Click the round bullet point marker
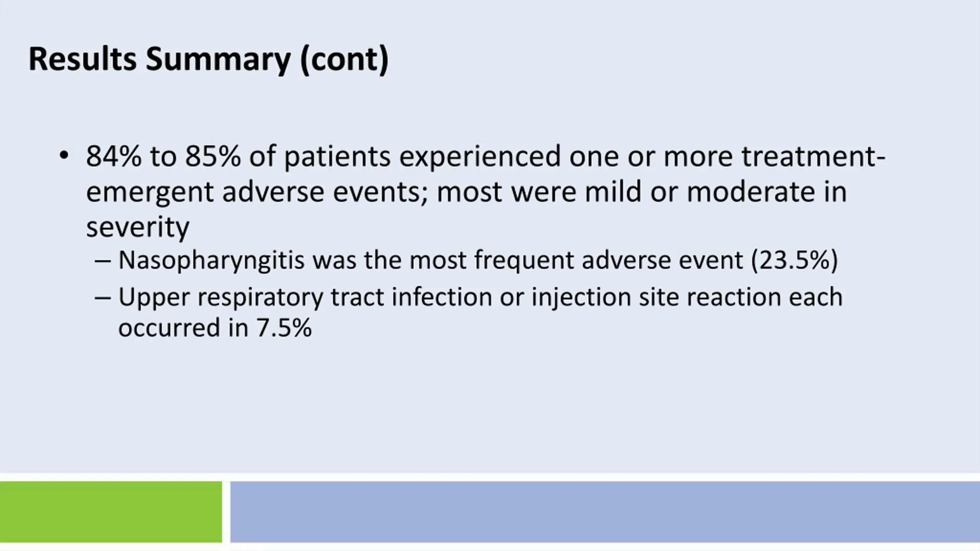Screen dimensions: 980x551 (x=64, y=156)
